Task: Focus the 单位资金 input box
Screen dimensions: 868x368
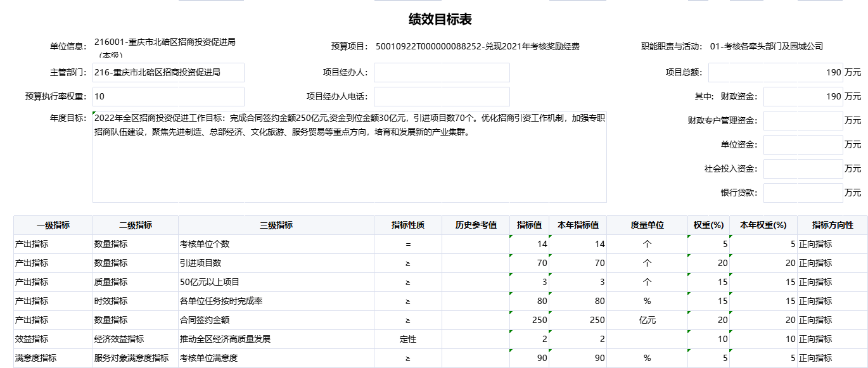Action: pyautogui.click(x=803, y=145)
